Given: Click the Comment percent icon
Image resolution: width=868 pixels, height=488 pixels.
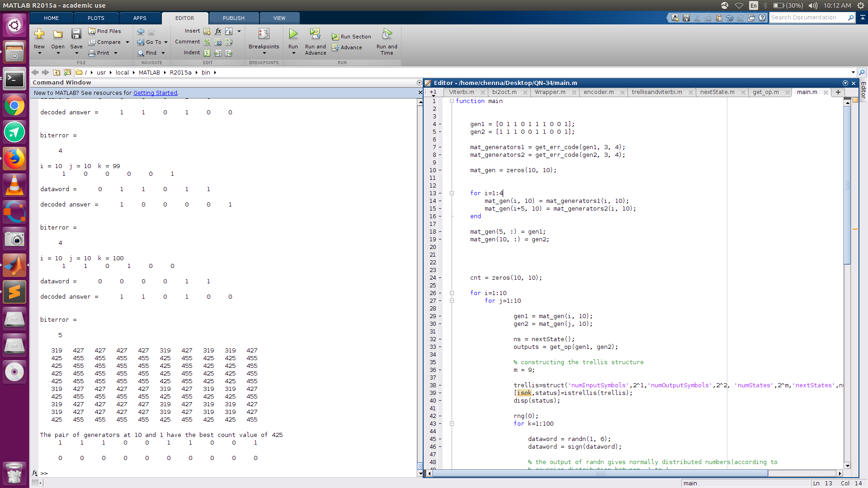Looking at the screenshot, I should 207,42.
